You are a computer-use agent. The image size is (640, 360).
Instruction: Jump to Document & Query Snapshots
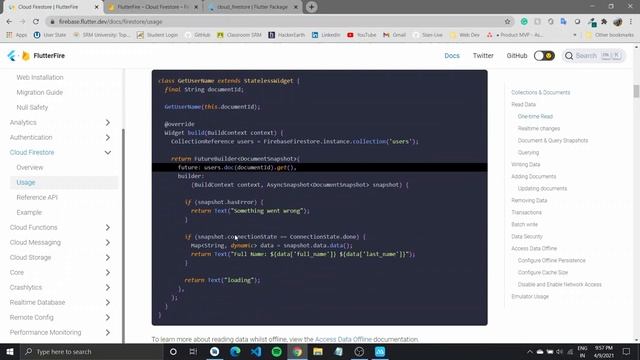pos(553,140)
